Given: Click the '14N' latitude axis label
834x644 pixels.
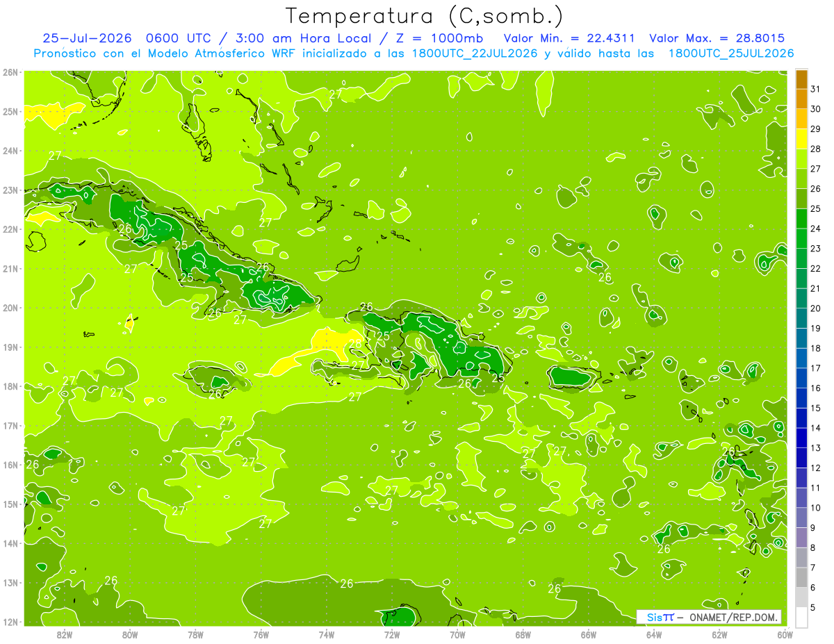Looking at the screenshot, I should pyautogui.click(x=10, y=543).
